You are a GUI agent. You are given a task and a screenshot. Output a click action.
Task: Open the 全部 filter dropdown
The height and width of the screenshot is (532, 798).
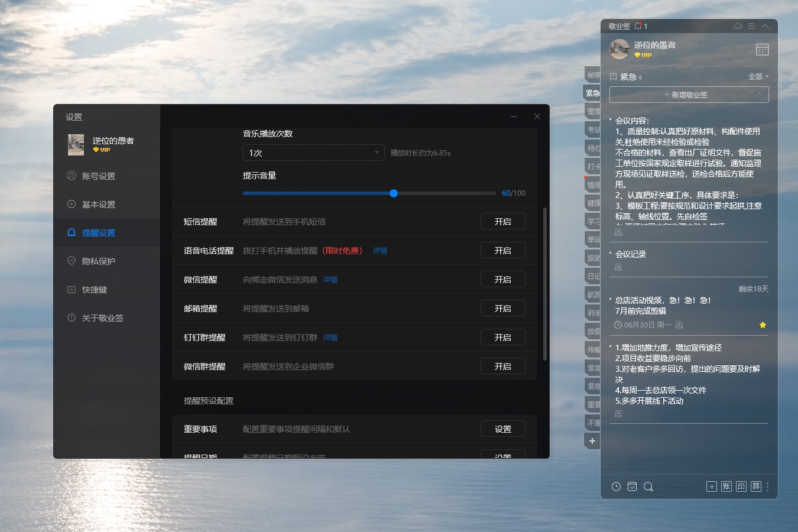point(758,77)
